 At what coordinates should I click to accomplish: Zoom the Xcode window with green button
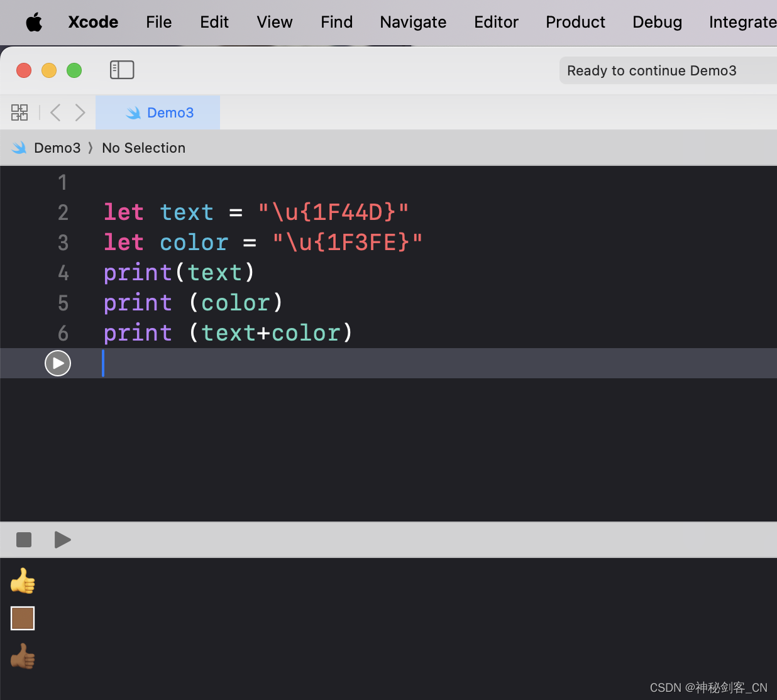tap(74, 70)
